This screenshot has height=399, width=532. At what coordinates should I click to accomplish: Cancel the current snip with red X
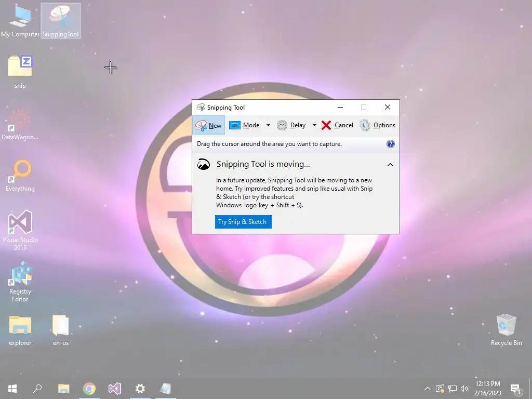pyautogui.click(x=337, y=125)
